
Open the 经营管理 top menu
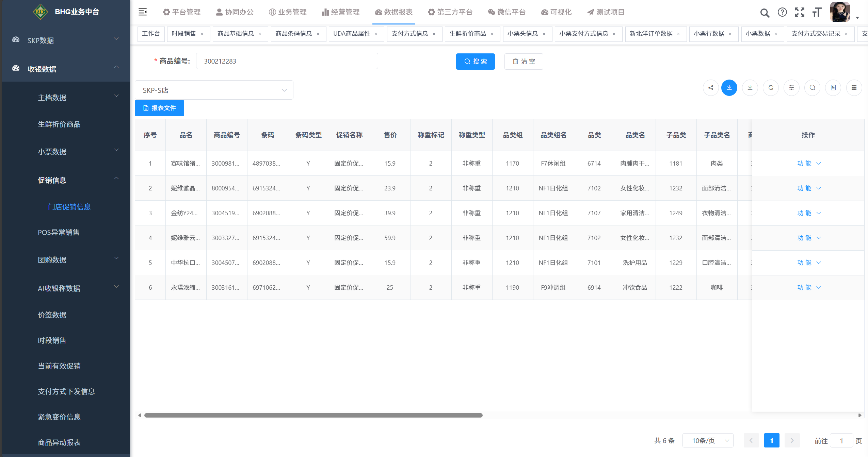click(341, 12)
